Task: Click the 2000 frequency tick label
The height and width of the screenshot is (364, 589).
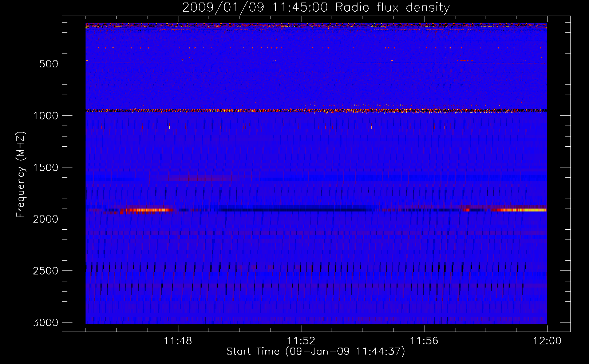Action: coord(46,219)
